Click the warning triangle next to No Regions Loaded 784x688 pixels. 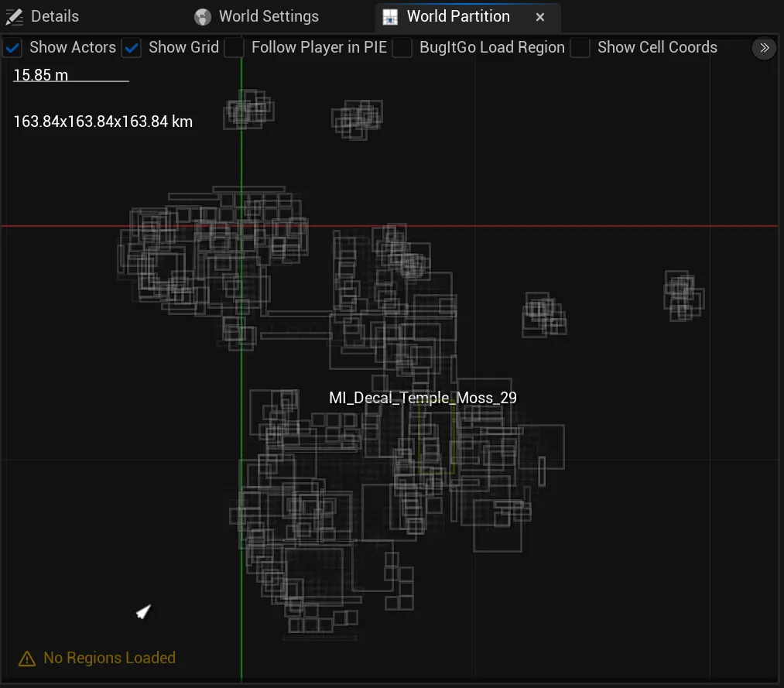coord(27,658)
